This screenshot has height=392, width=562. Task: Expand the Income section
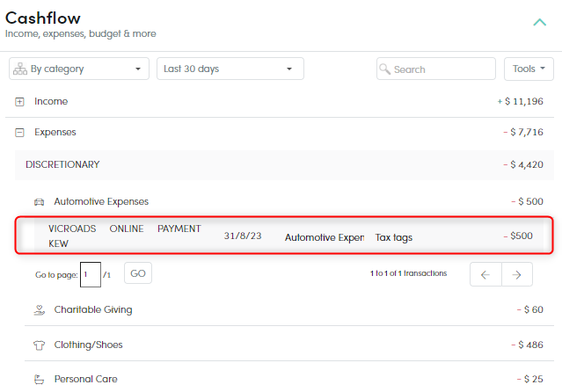click(x=19, y=102)
